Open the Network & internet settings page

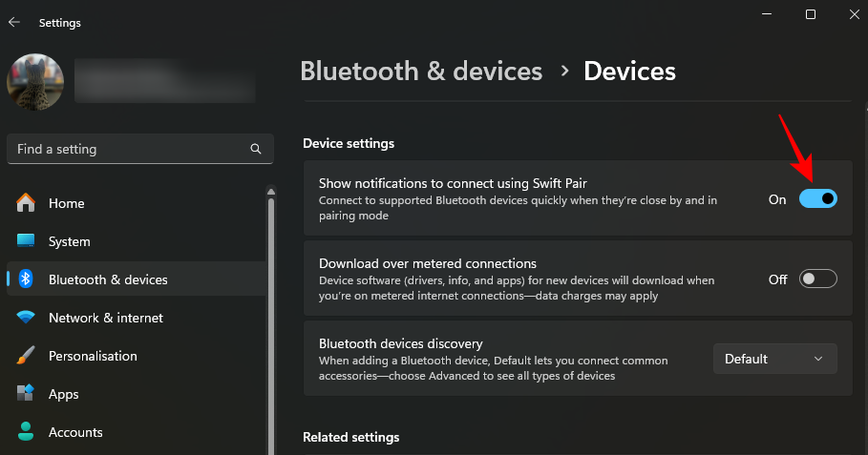pos(105,318)
